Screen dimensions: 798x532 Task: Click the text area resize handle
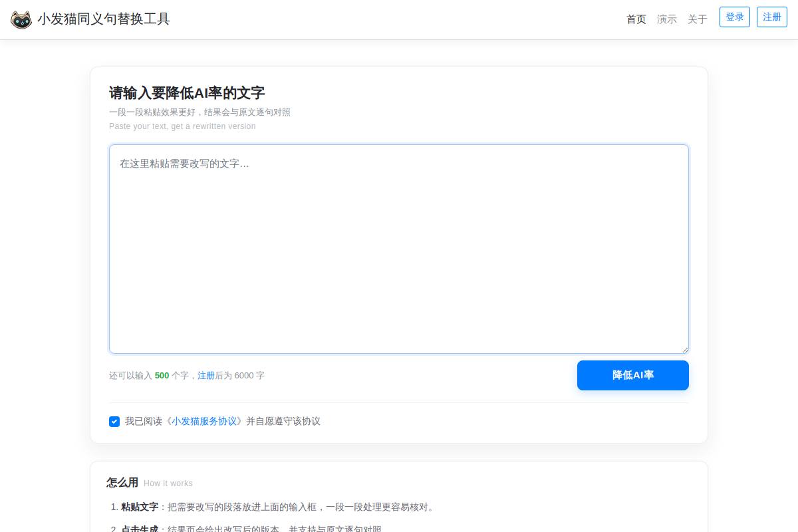click(684, 349)
